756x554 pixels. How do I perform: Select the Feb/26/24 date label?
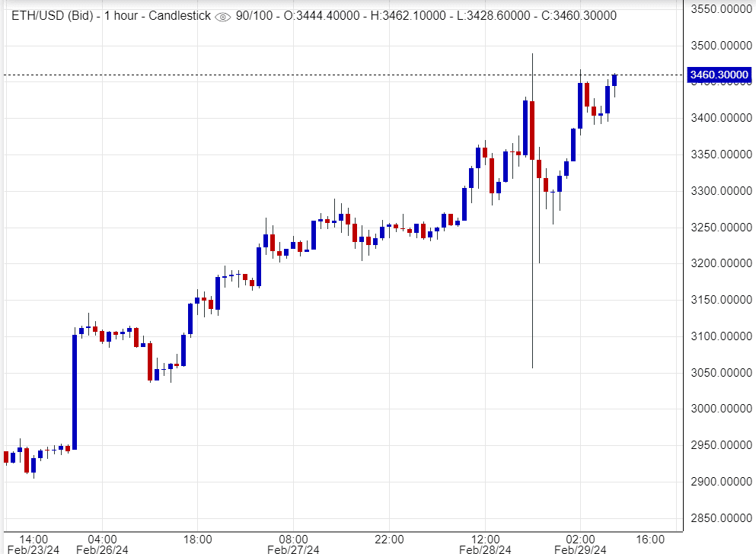click(101, 549)
